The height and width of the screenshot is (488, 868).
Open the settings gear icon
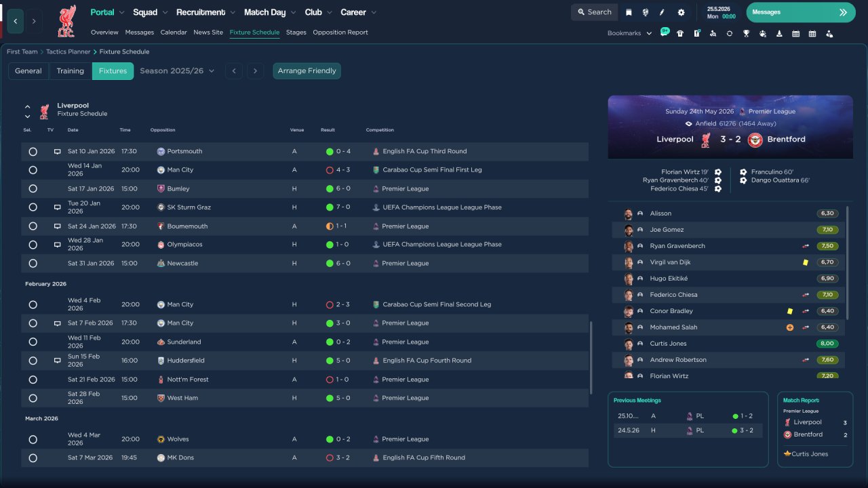[x=681, y=12]
